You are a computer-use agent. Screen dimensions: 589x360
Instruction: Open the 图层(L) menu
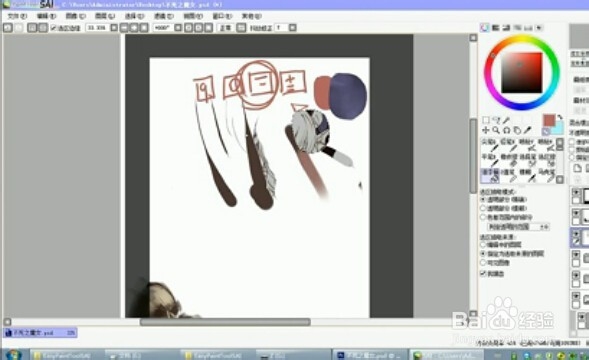pos(105,16)
